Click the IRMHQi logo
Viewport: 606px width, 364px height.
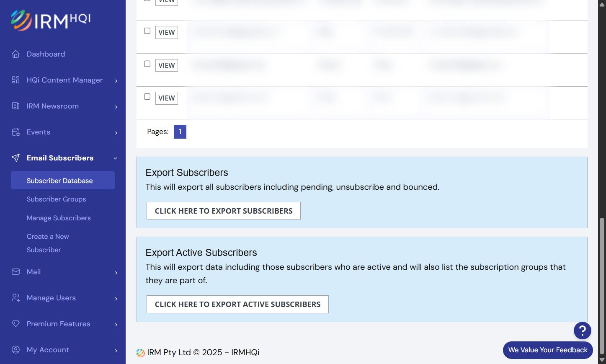point(51,20)
